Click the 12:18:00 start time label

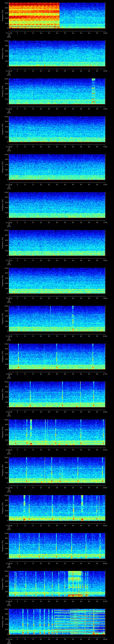(9, 298)
